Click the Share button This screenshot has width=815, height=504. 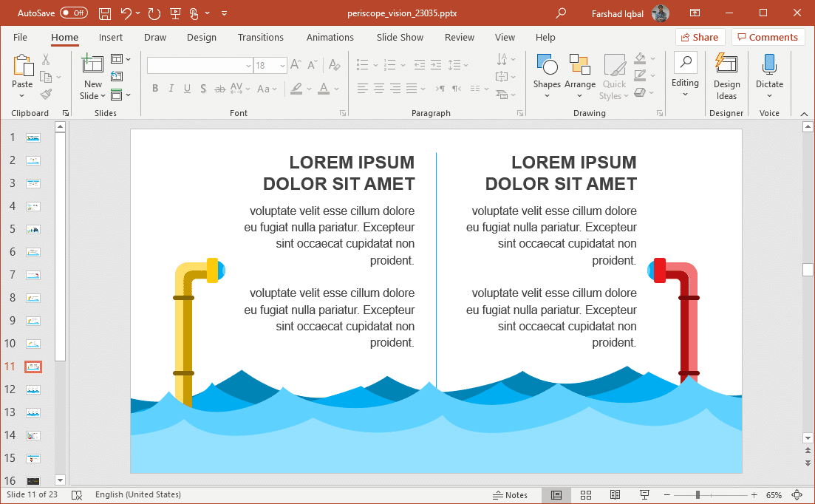[x=699, y=38]
